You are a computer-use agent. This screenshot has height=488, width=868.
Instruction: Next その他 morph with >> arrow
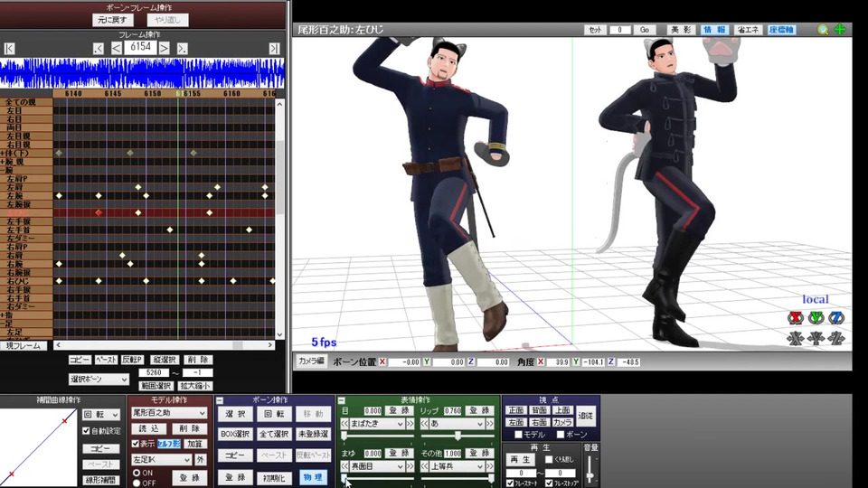coord(490,466)
